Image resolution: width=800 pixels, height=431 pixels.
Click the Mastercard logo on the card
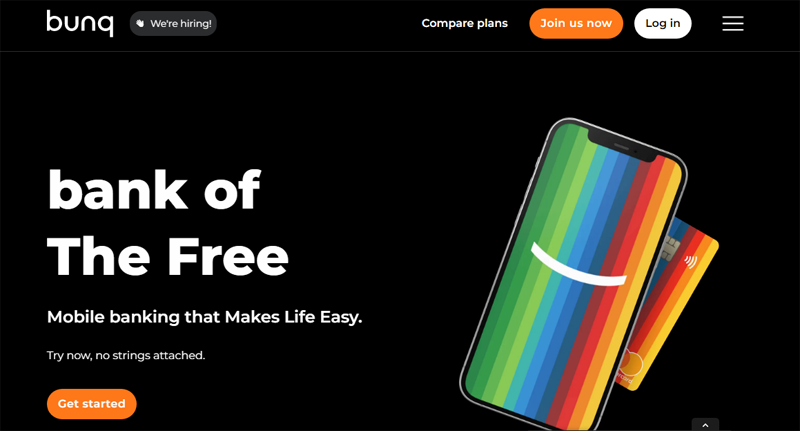tap(631, 364)
